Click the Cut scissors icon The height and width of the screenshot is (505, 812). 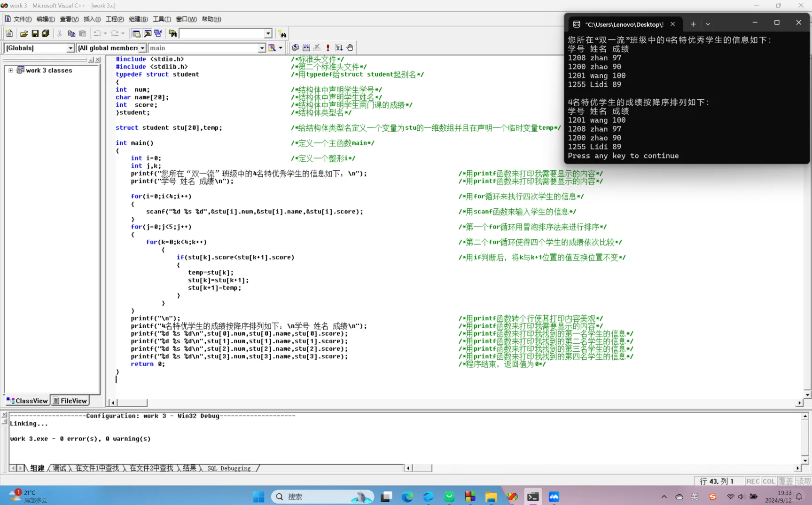pyautogui.click(x=60, y=33)
